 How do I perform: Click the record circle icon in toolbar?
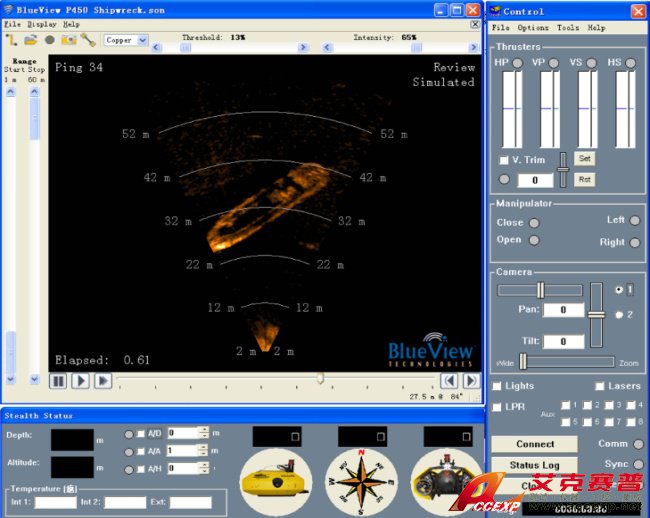click(x=50, y=40)
